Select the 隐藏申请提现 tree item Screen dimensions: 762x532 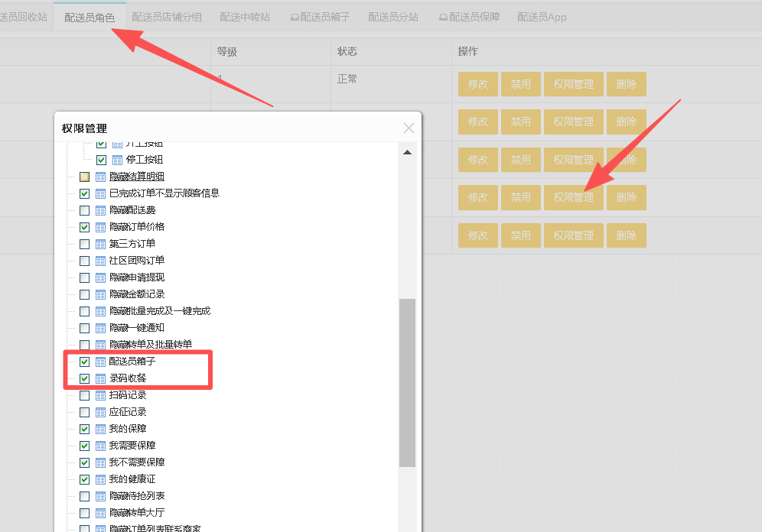(x=137, y=277)
